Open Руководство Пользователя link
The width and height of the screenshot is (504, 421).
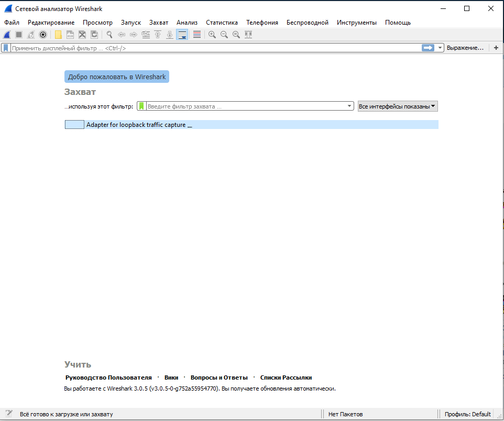pyautogui.click(x=108, y=377)
